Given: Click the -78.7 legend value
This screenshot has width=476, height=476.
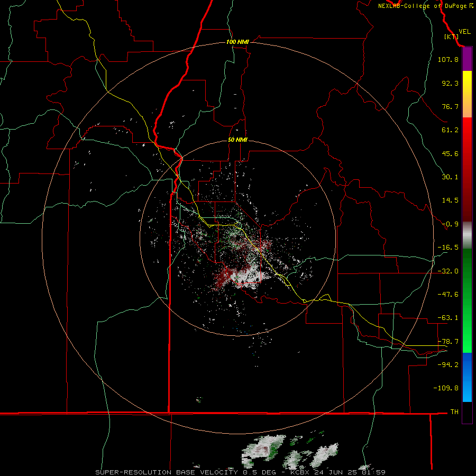Looking at the screenshot, I should [x=448, y=342].
